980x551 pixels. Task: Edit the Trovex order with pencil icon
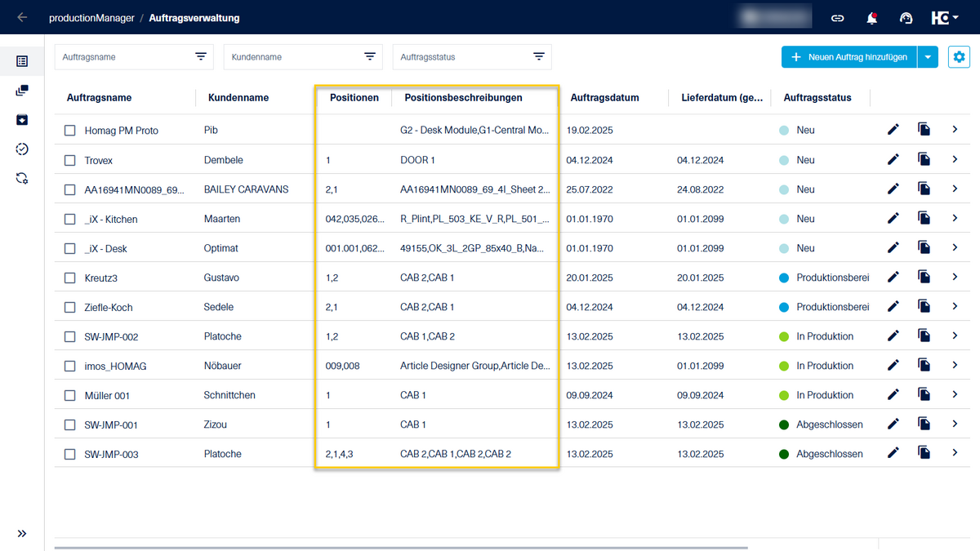point(893,159)
